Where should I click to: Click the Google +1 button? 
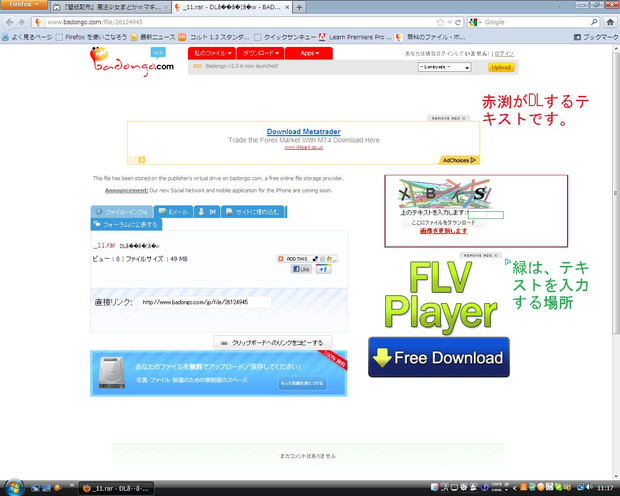click(x=323, y=269)
